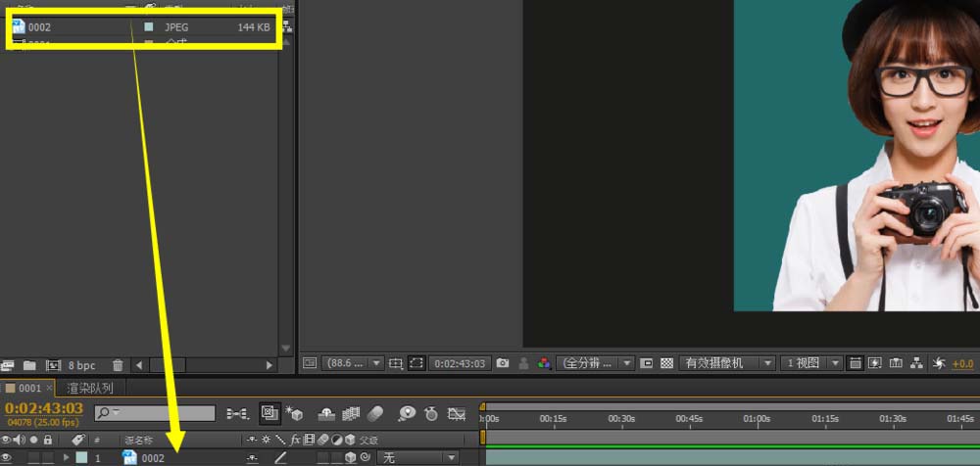Click 8 bpc color depth button
The width and height of the screenshot is (980, 466).
point(82,365)
